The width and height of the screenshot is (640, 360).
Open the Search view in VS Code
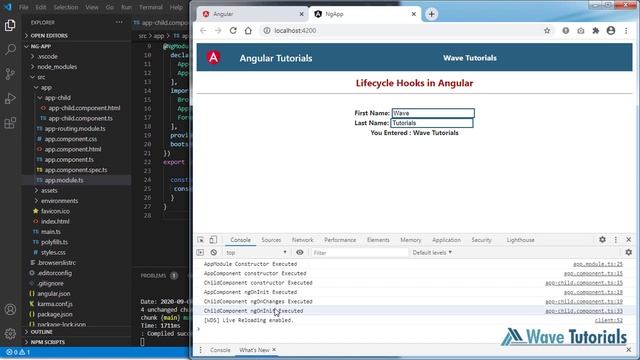point(10,50)
